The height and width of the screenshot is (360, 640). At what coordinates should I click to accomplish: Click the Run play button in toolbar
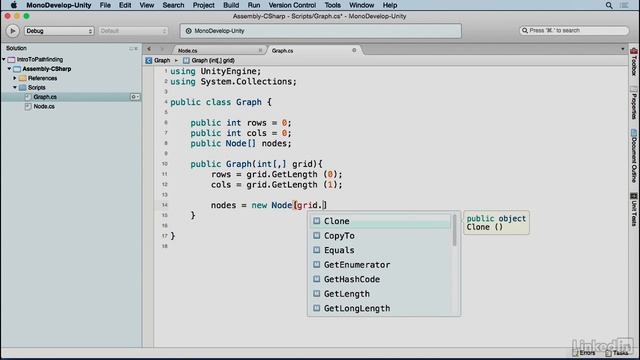tap(12, 31)
